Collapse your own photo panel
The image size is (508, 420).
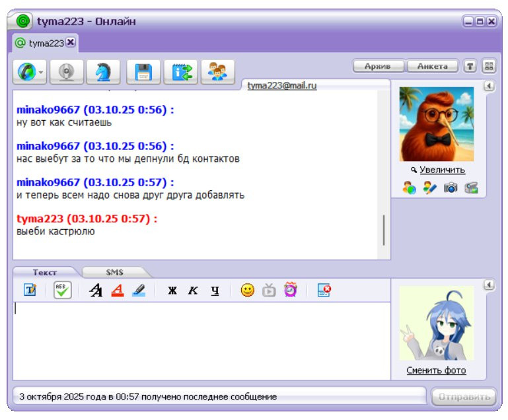pyautogui.click(x=489, y=285)
